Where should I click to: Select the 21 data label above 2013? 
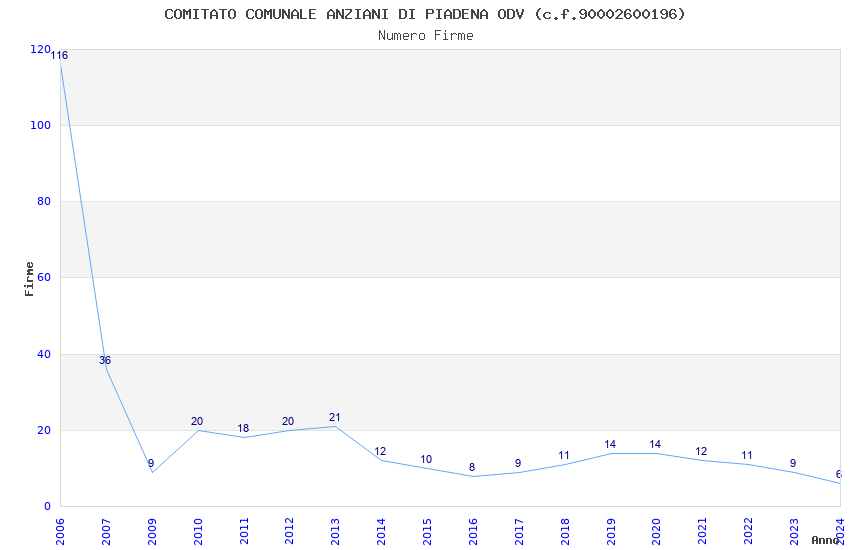click(x=335, y=417)
